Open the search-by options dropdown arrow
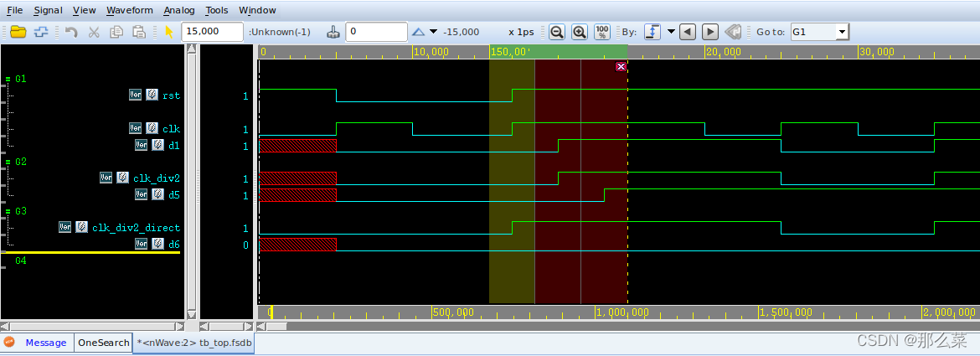Image resolution: width=980 pixels, height=356 pixels. coord(671,32)
